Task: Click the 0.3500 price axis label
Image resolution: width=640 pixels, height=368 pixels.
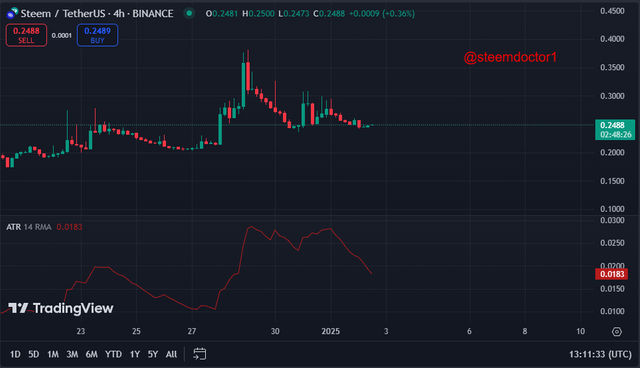Action: tap(612, 67)
